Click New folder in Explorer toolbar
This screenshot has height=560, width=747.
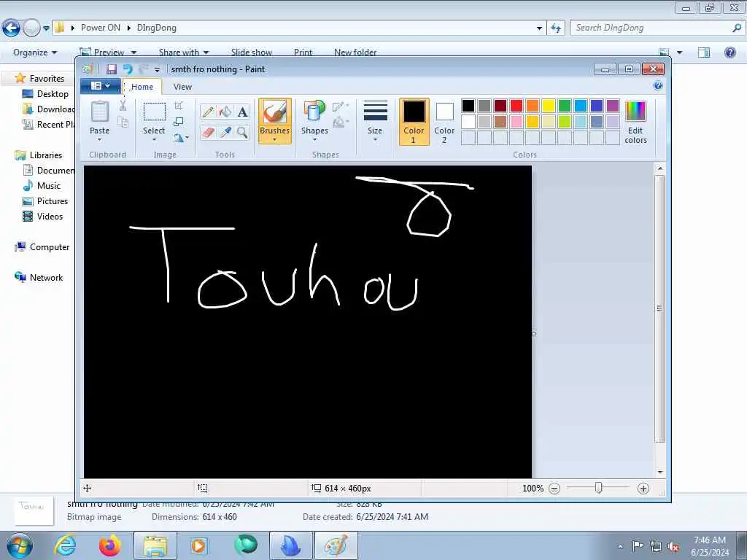(x=355, y=52)
